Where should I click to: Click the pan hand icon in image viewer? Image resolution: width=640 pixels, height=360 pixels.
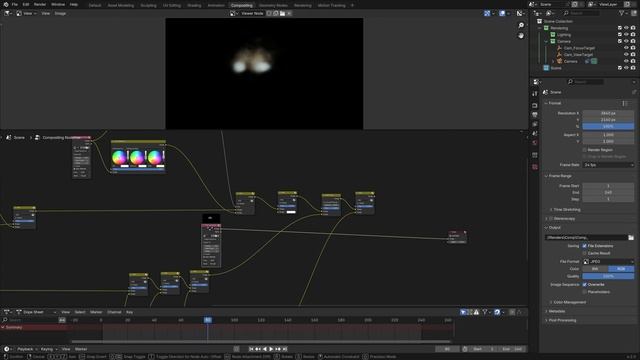521,36
